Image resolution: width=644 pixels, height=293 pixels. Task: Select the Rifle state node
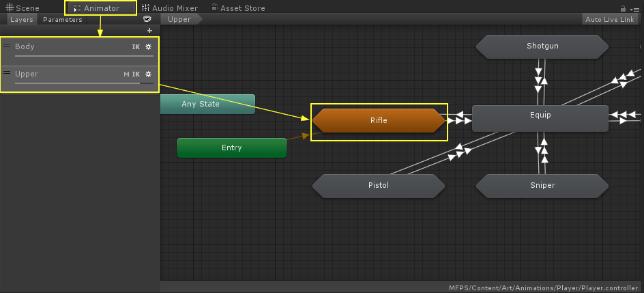(379, 120)
